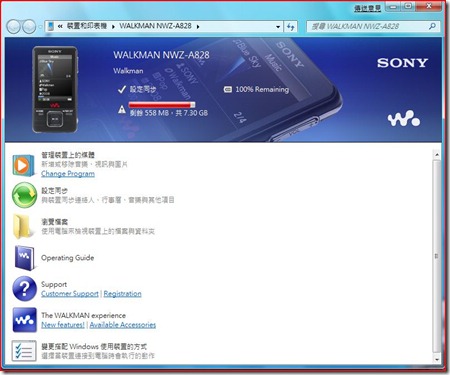Click the WALKMAN NWZ-A828 device title
450x375 pixels.
[161, 55]
